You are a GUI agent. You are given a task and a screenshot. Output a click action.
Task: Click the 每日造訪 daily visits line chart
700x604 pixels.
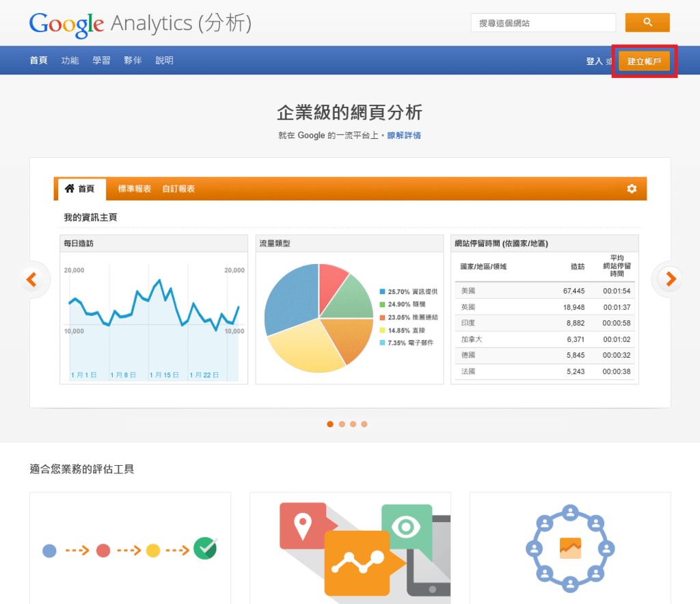(x=154, y=318)
